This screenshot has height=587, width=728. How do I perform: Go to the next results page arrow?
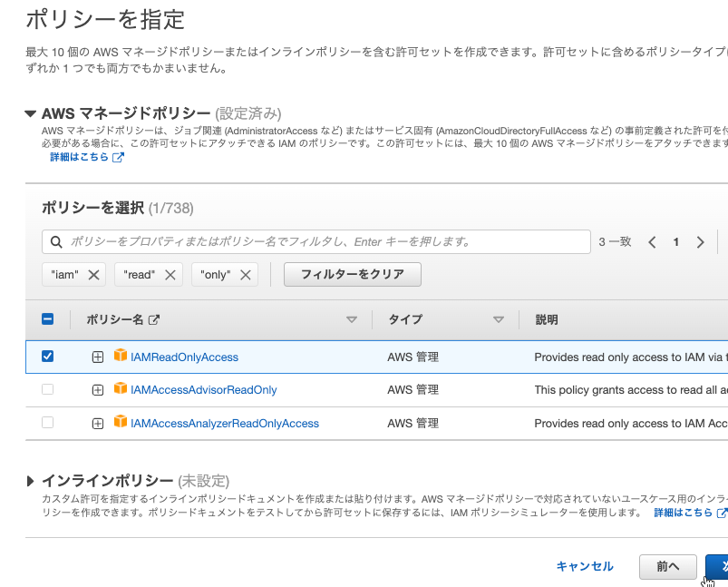click(700, 241)
